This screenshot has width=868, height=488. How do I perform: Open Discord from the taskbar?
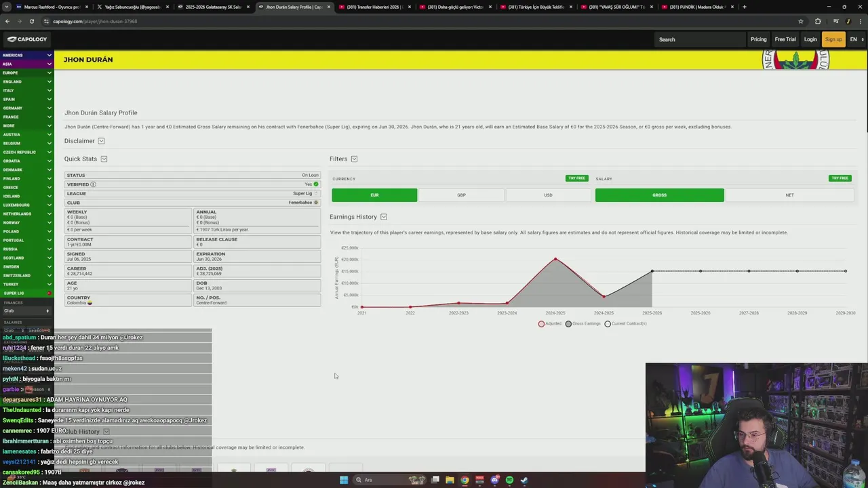494,480
